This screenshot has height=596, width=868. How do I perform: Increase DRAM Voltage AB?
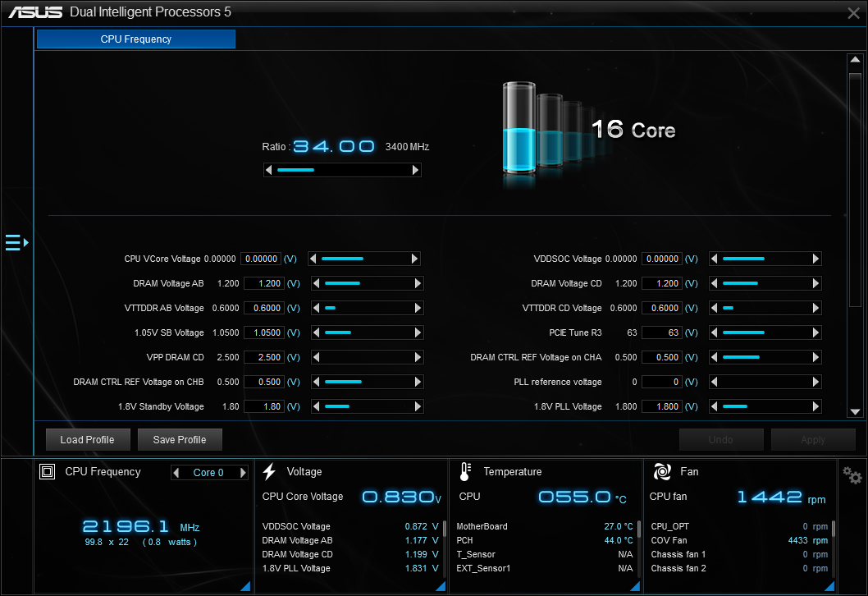[x=418, y=283]
